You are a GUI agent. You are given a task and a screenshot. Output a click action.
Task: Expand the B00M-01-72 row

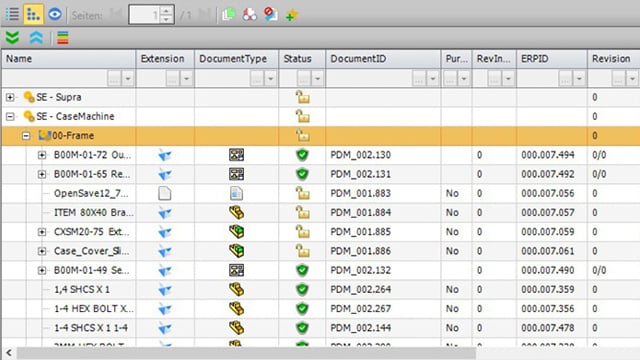point(42,155)
